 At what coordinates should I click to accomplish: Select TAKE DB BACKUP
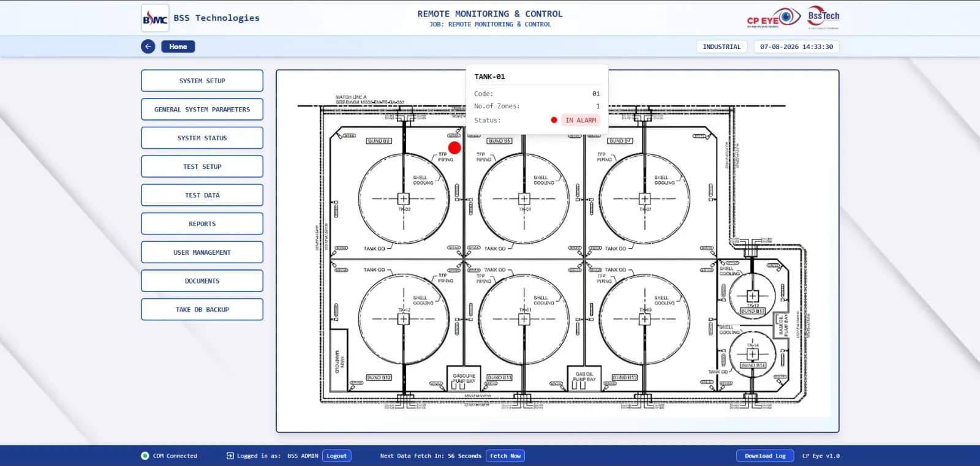[202, 309]
